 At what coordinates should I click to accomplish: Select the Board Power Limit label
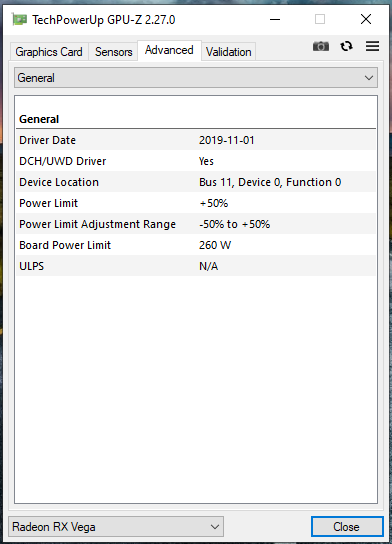[x=65, y=245]
